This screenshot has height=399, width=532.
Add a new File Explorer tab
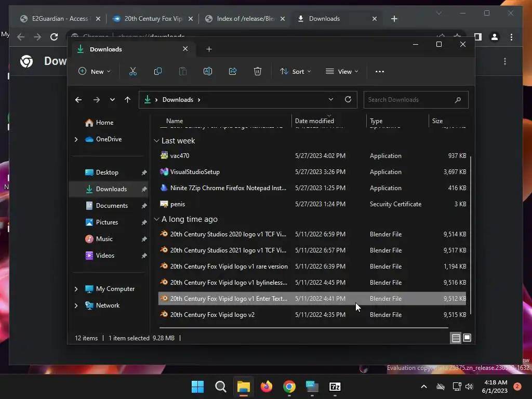[209, 49]
